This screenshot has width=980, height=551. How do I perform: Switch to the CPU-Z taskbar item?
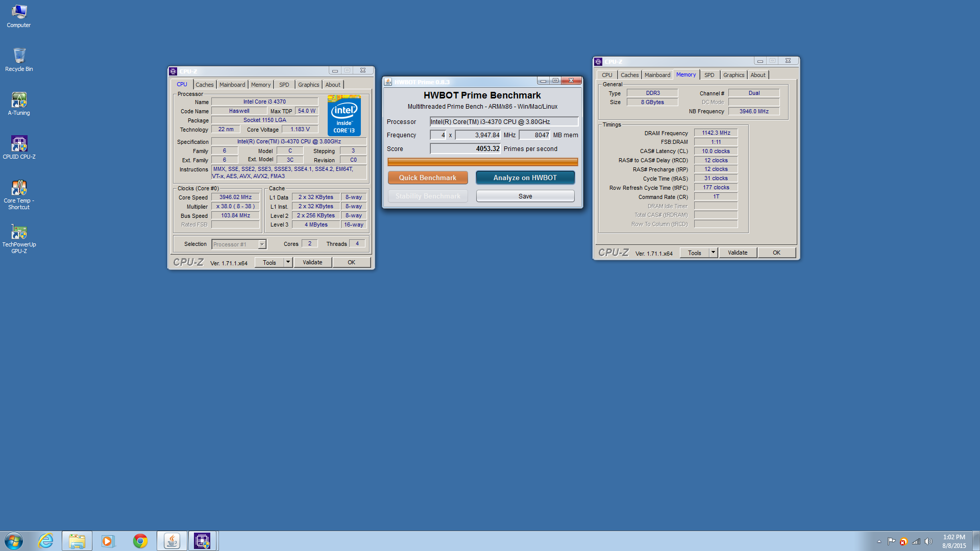pyautogui.click(x=203, y=541)
